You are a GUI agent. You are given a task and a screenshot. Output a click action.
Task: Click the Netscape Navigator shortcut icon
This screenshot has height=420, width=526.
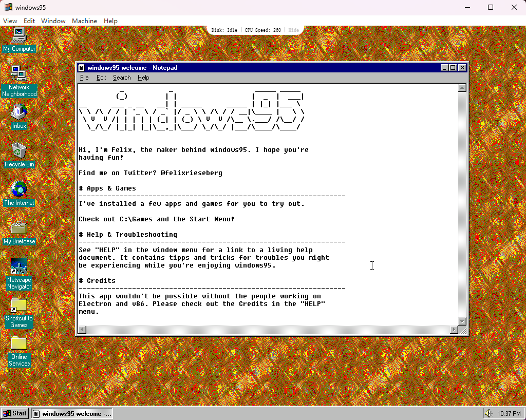(x=19, y=267)
